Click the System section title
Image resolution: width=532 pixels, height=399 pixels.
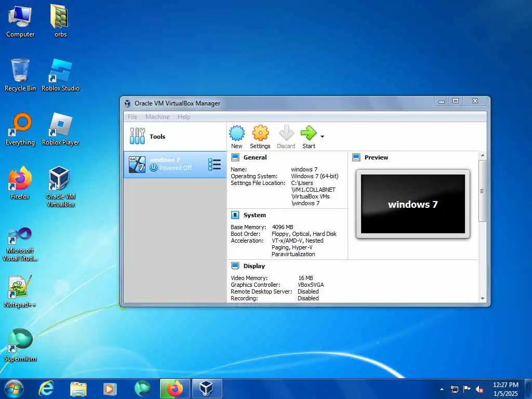[255, 215]
